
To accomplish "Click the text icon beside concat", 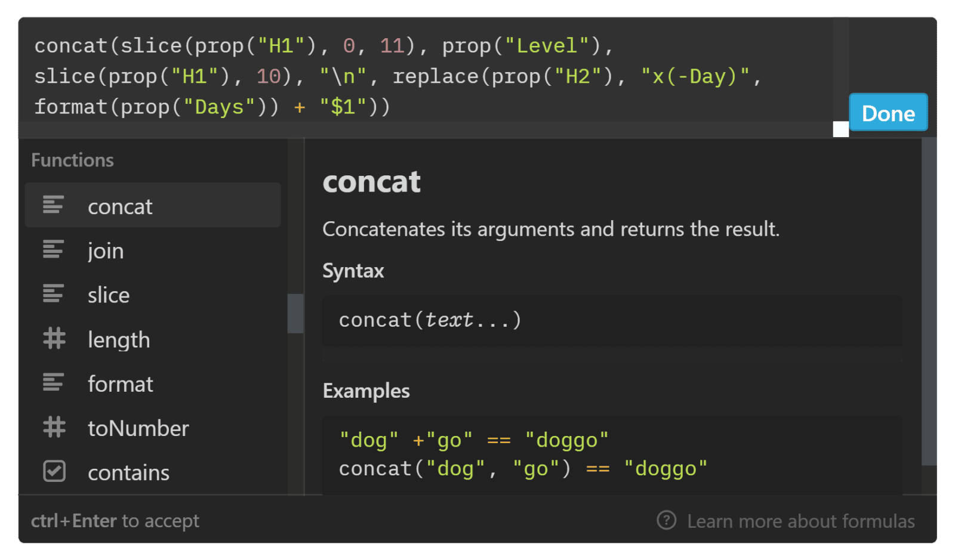I will click(x=53, y=205).
